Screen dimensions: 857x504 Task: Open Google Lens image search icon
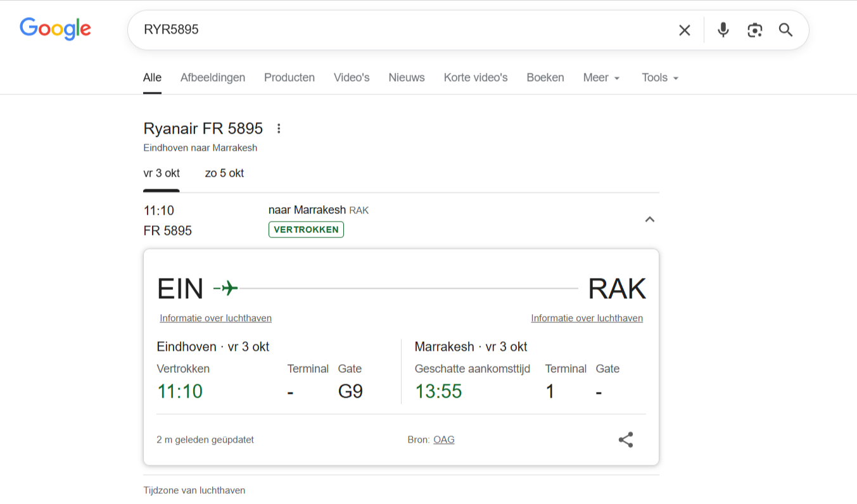(754, 30)
